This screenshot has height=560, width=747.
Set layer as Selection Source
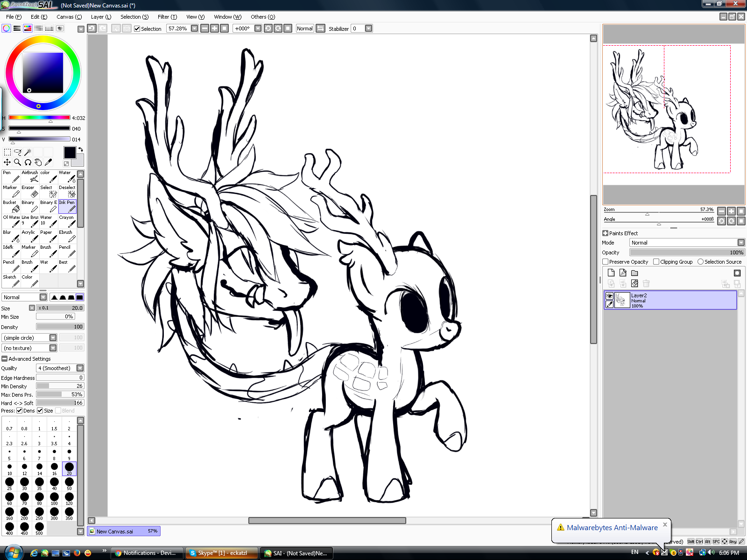pyautogui.click(x=700, y=262)
